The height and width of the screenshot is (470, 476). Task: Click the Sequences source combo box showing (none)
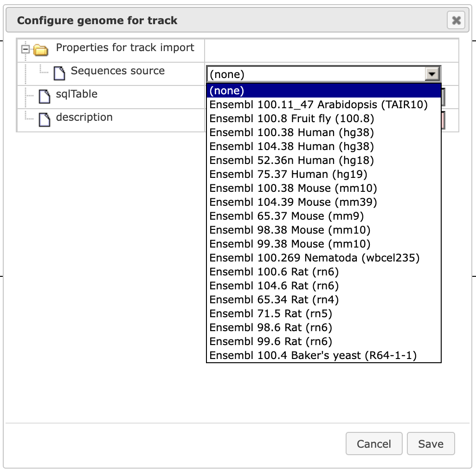pos(324,74)
